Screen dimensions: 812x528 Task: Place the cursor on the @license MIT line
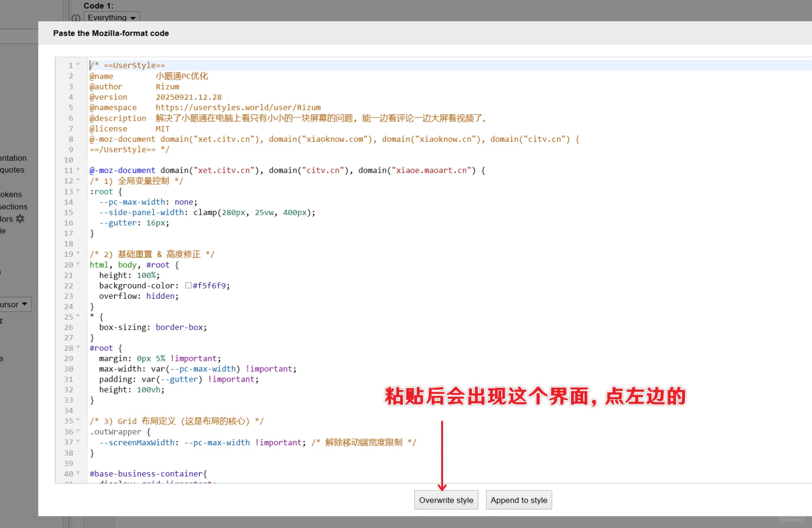click(147, 129)
